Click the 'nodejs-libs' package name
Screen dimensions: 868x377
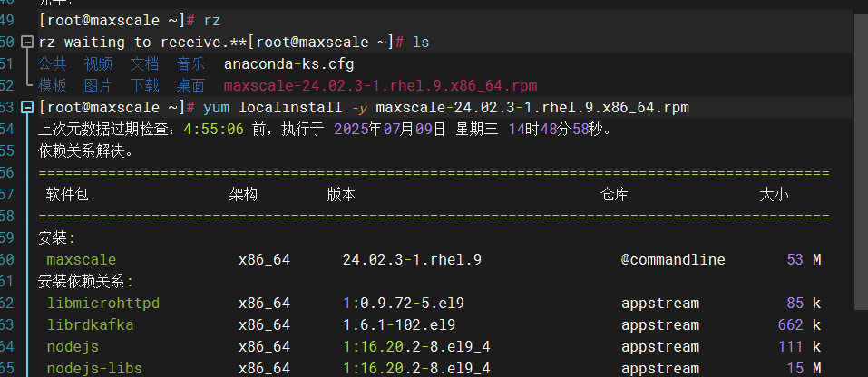pyautogui.click(x=94, y=368)
